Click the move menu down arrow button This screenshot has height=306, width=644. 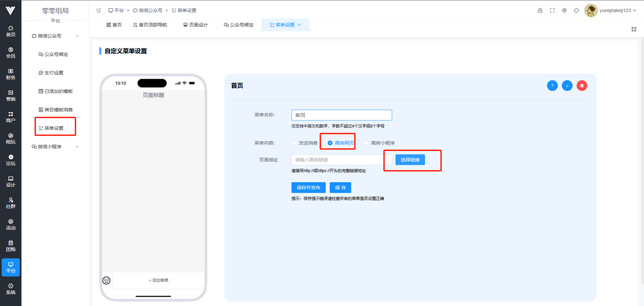click(x=567, y=86)
